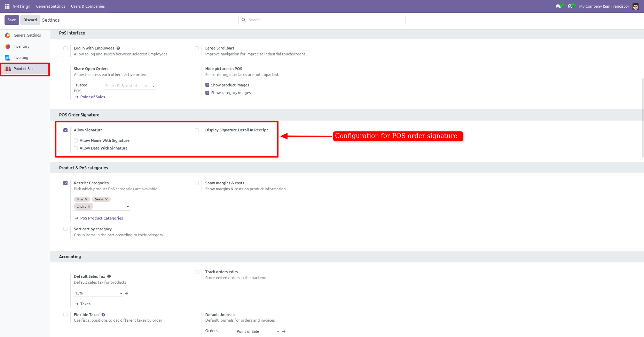Remove the Desks category tag
The width and height of the screenshot is (644, 337).
[x=107, y=199]
